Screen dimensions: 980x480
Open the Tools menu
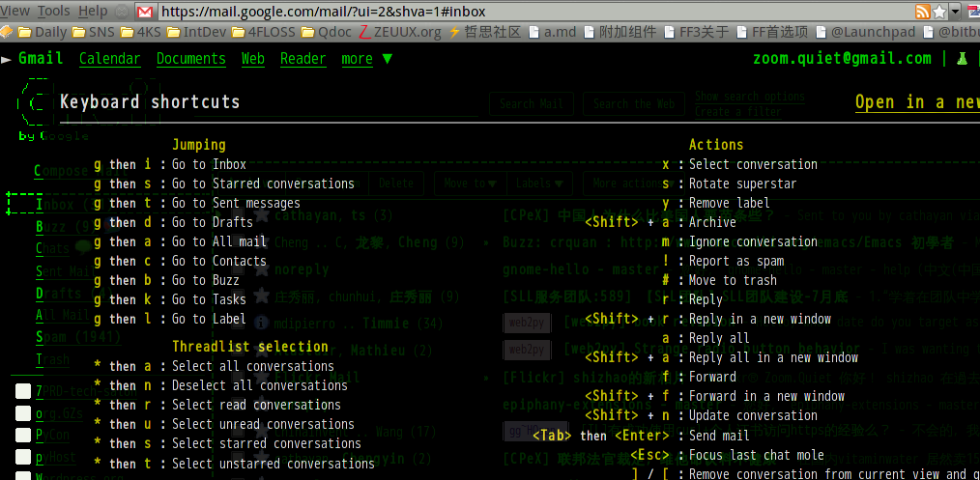[x=54, y=12]
